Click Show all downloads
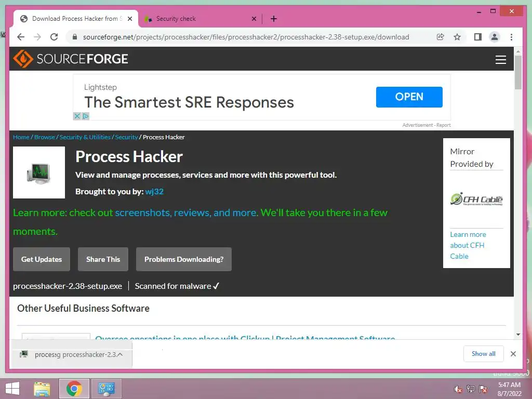The image size is (532, 399). [x=483, y=354]
